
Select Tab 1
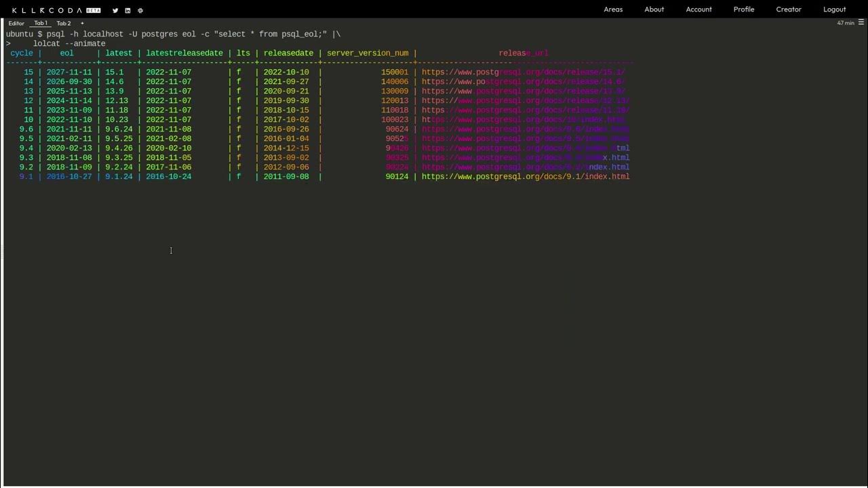[41, 23]
